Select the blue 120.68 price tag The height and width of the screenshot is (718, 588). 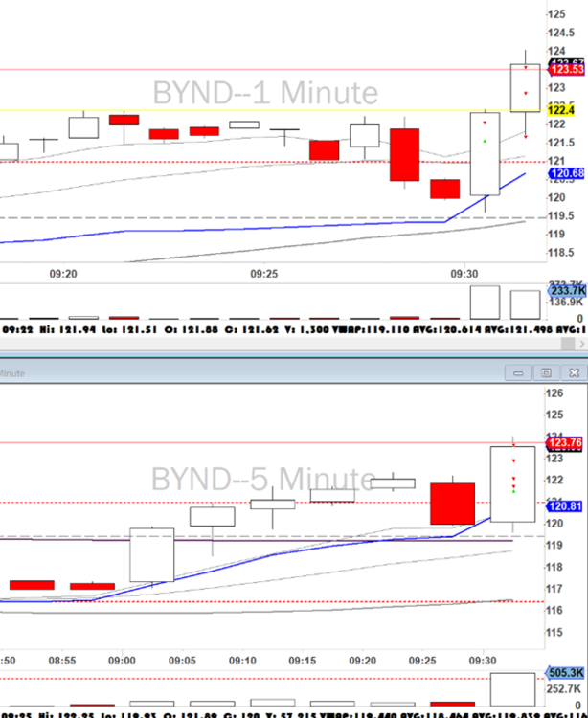(566, 173)
